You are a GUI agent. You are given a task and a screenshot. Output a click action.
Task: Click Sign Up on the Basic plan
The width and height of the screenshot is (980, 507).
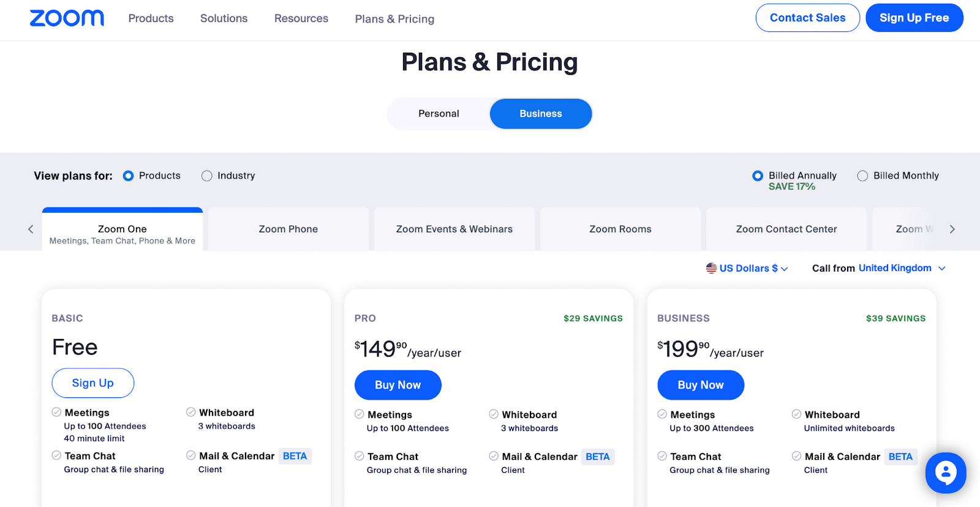point(92,383)
